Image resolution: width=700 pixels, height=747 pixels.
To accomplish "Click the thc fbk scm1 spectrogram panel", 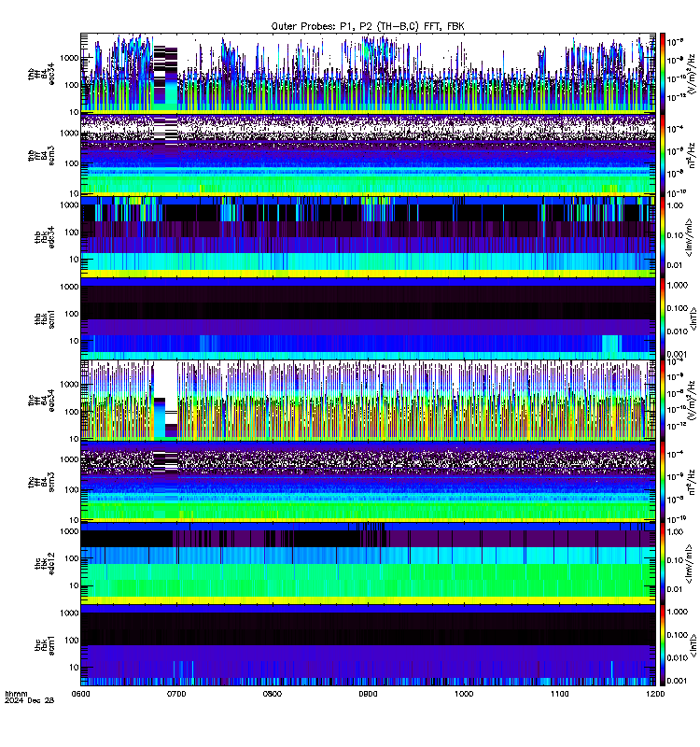I will (x=368, y=645).
